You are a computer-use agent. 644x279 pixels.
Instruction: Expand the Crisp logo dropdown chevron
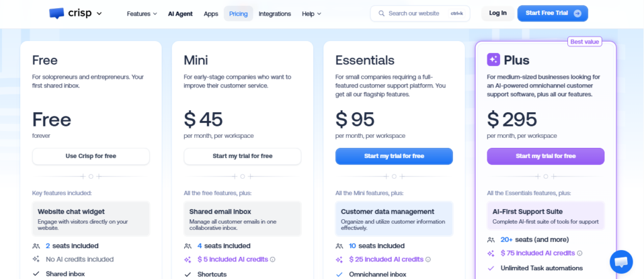point(99,14)
